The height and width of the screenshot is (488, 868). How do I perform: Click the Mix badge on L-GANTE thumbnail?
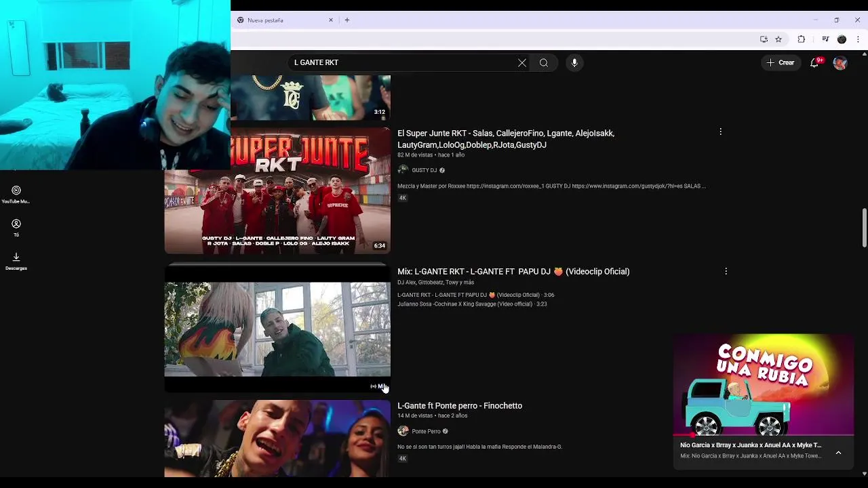point(378,386)
